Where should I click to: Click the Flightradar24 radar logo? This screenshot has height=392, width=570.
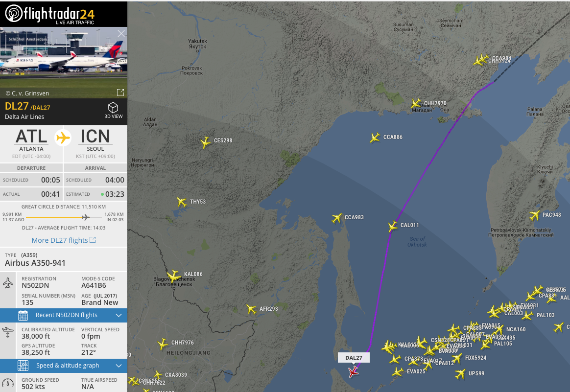coord(14,13)
